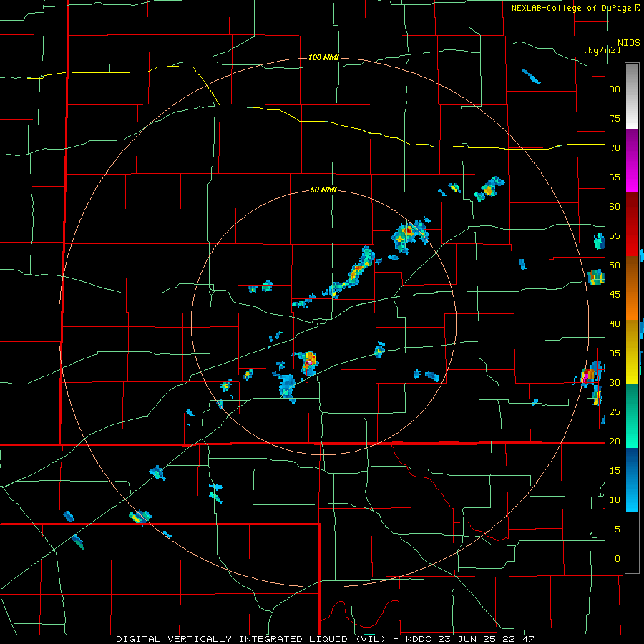
Task: Click the scale value 30
Action: 615,382
